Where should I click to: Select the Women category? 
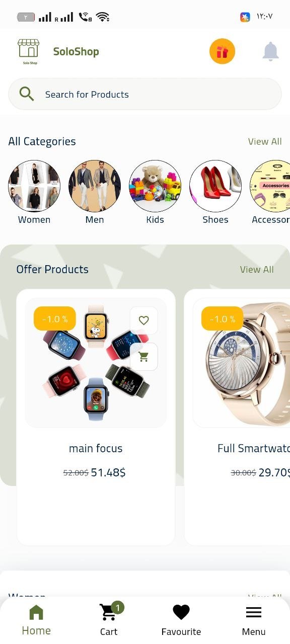(34, 192)
